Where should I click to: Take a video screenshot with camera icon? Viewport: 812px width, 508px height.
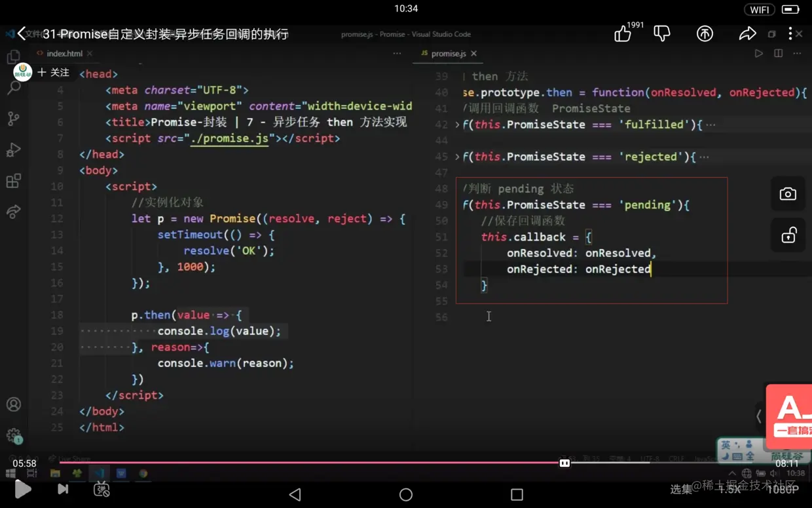click(x=788, y=194)
